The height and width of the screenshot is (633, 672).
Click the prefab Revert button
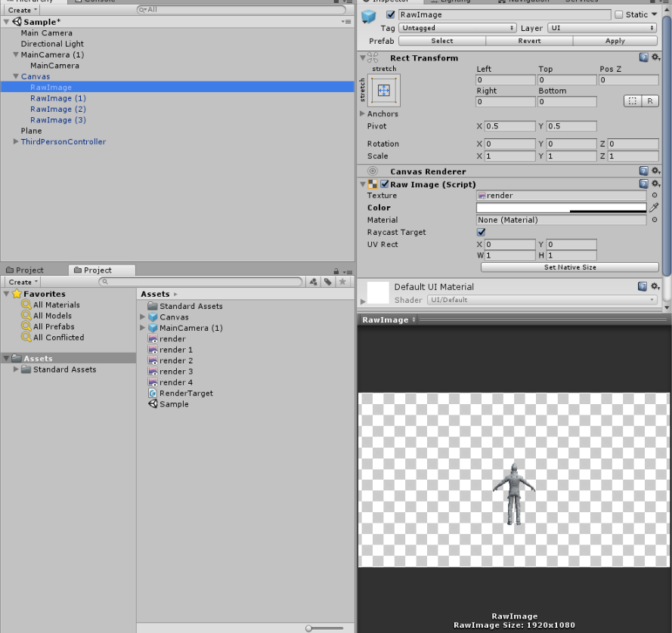point(529,41)
